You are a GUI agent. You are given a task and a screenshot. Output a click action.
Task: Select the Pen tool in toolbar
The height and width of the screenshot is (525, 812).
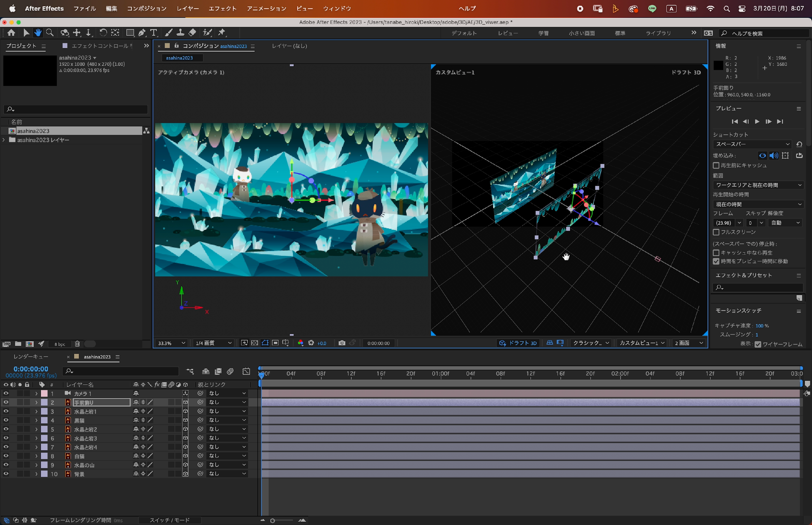click(142, 33)
